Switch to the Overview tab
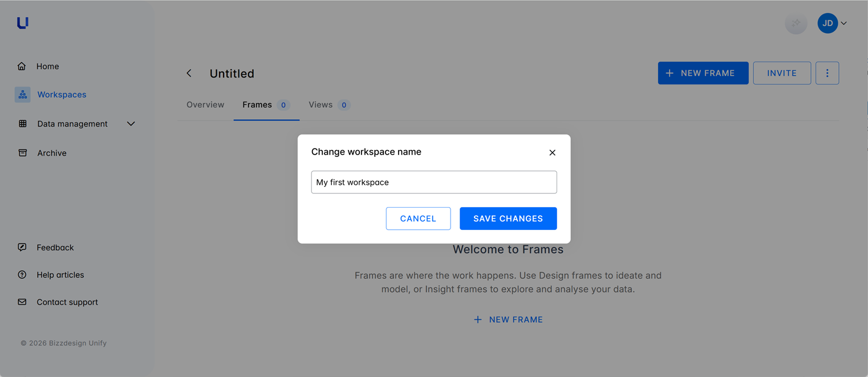Viewport: 868px width, 377px height. (x=205, y=105)
